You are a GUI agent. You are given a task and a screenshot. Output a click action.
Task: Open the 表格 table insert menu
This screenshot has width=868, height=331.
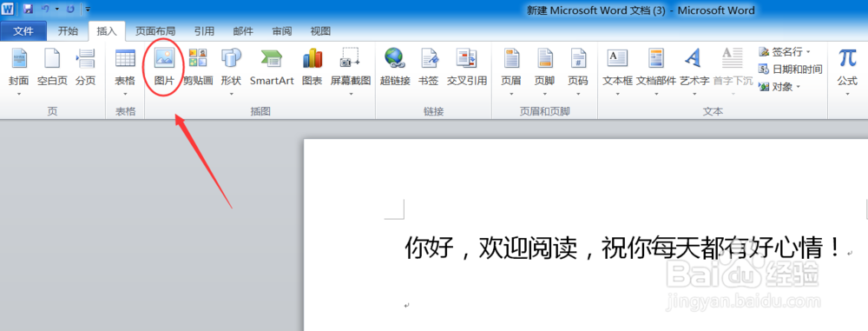pyautogui.click(x=124, y=71)
